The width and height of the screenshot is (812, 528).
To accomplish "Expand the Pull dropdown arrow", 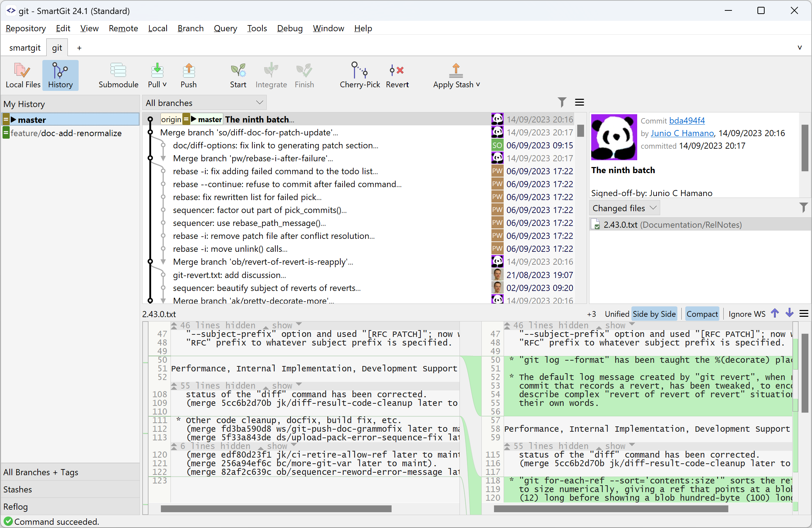I will [164, 84].
